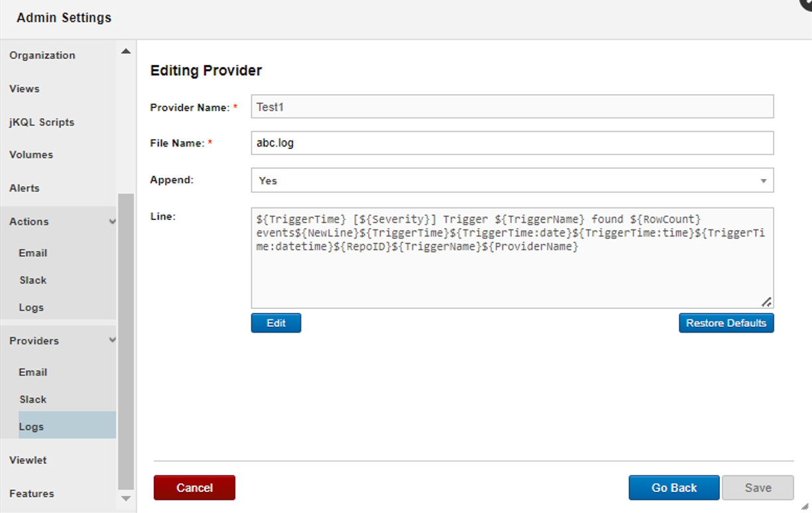Open the Viewlet settings section
The height and width of the screenshot is (513, 812).
click(x=29, y=460)
